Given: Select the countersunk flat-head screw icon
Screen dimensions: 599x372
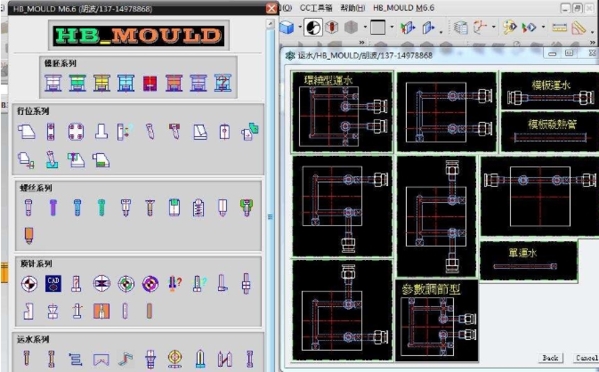Looking at the screenshot, I should [150, 207].
